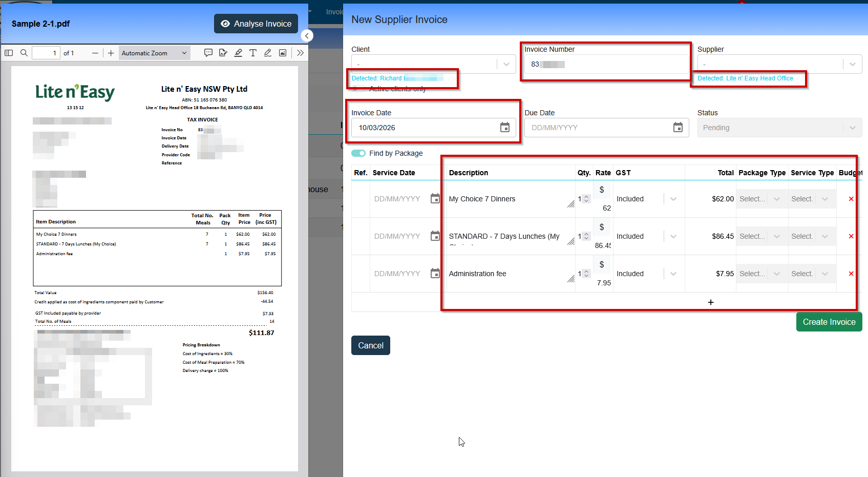Select the PDF add image tool
Viewport: 868px width, 477px height.
tap(283, 53)
